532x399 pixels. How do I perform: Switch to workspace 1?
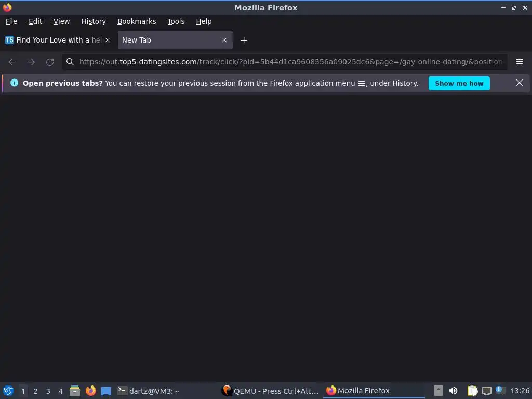click(x=23, y=391)
